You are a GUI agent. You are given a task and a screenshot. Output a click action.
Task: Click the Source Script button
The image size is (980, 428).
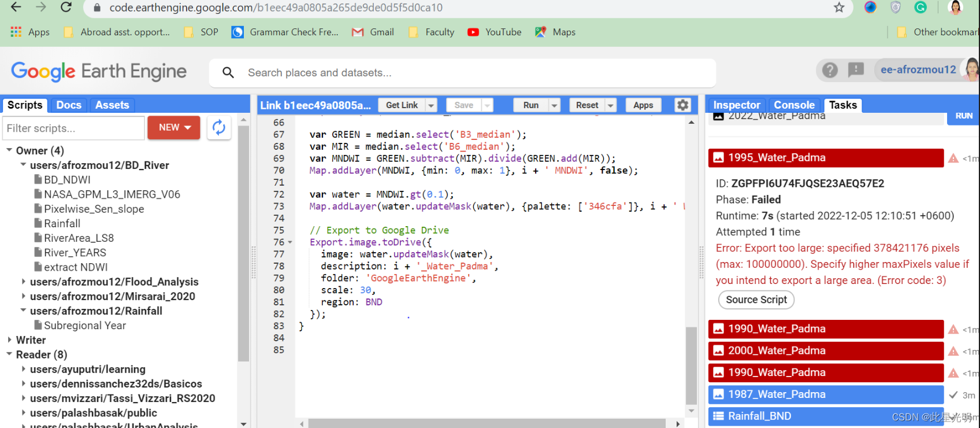coord(756,300)
